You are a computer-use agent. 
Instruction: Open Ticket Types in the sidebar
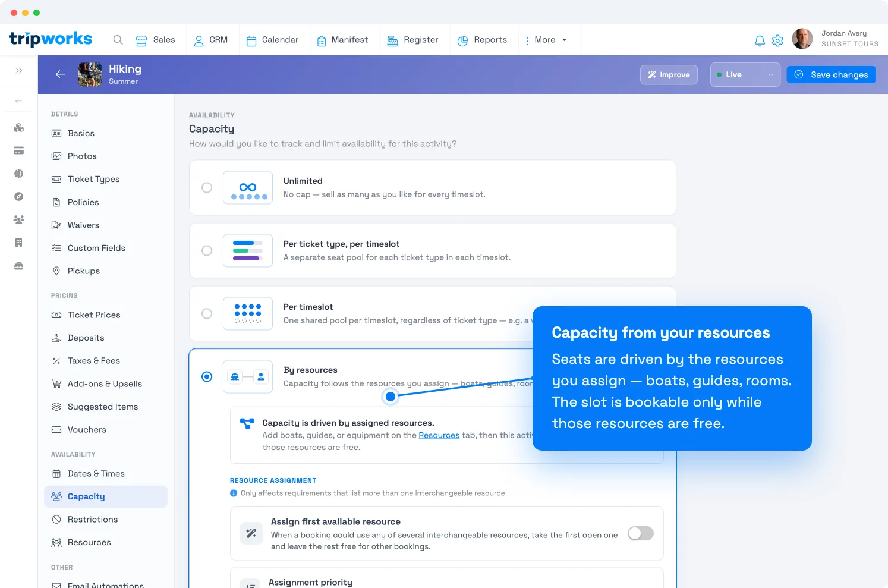point(106,180)
